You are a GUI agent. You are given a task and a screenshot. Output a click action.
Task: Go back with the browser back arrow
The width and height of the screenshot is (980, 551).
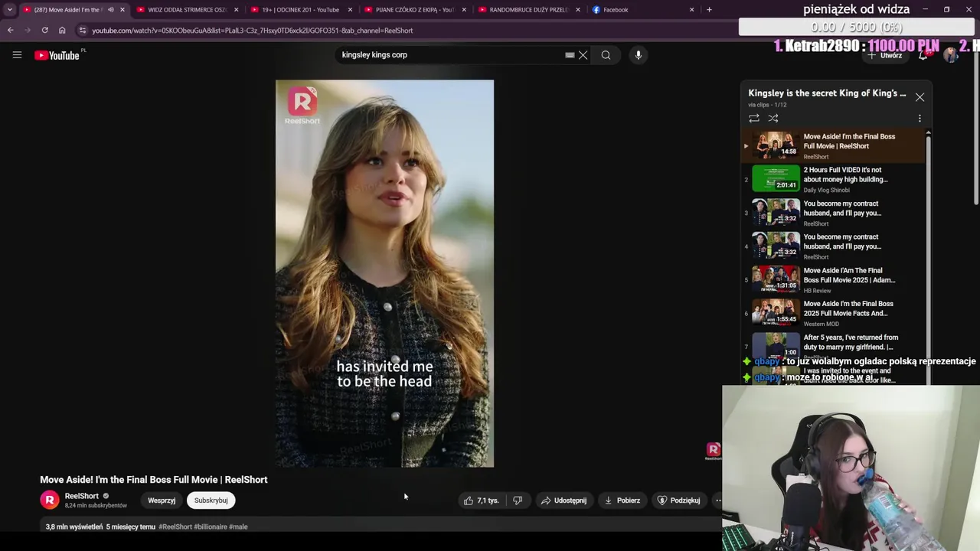point(11,31)
